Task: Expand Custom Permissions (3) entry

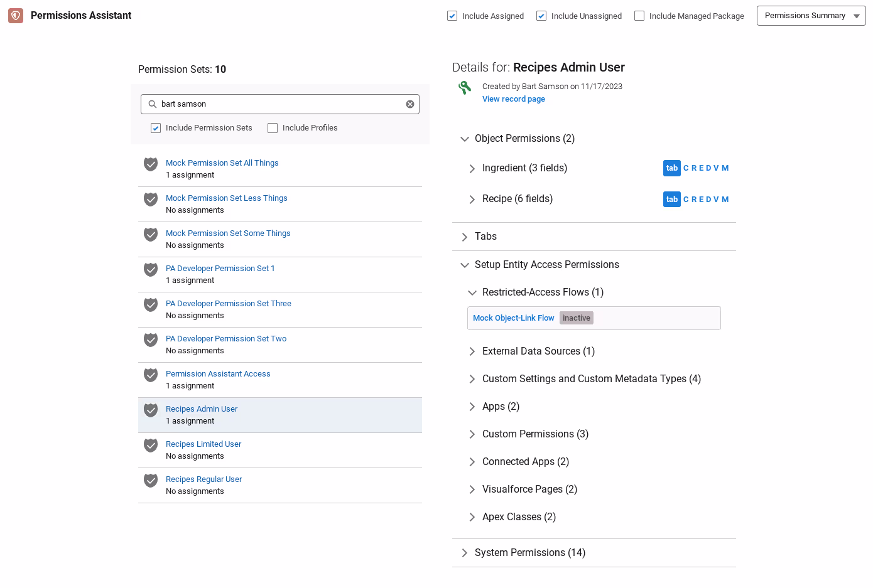Action: [x=535, y=434]
